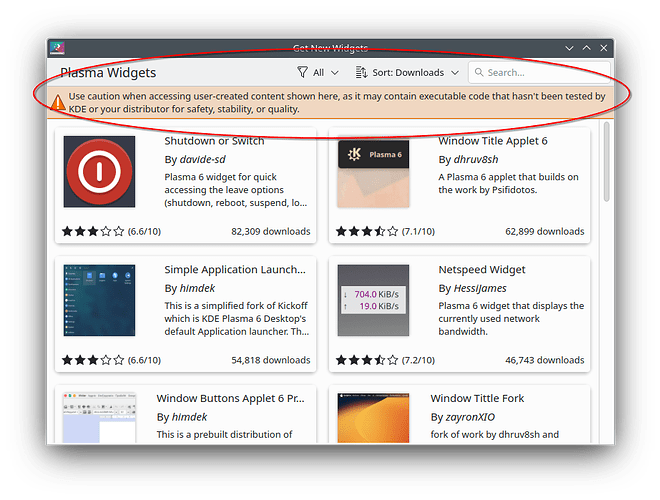Click the search magnifier icon
Screen dimensions: 660x500
click(x=479, y=72)
